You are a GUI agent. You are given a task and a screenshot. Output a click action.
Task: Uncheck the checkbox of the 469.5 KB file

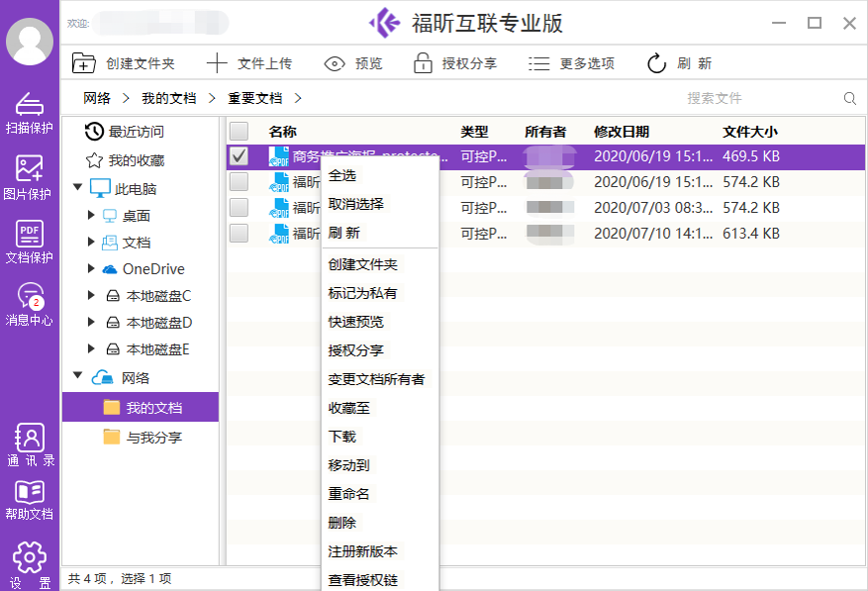tap(240, 156)
